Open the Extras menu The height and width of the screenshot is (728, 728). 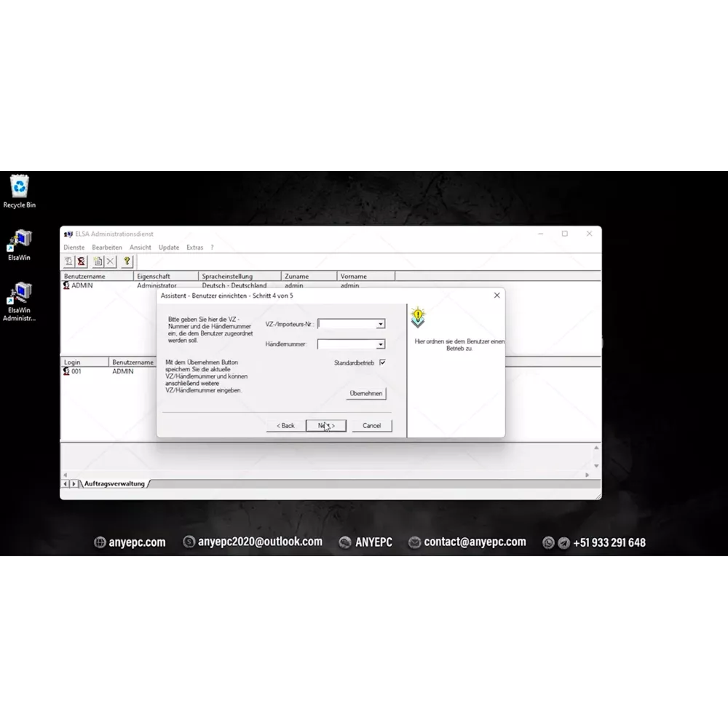click(x=194, y=248)
